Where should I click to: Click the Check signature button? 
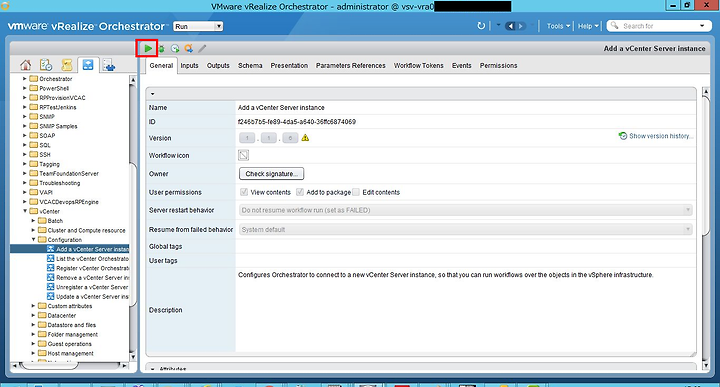click(x=271, y=174)
